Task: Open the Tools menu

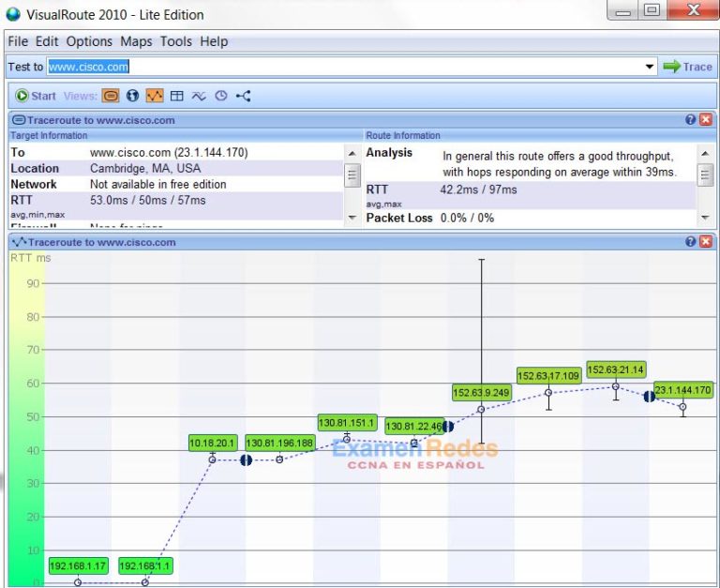Action: pos(175,41)
